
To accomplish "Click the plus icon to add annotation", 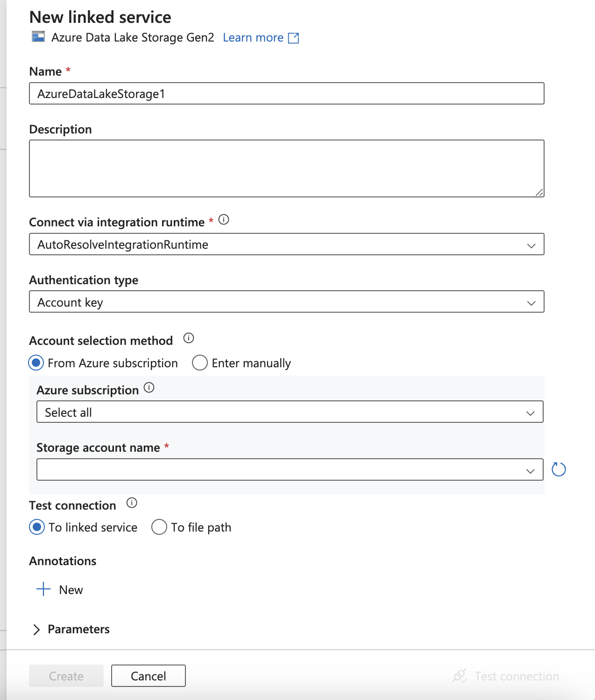I will (43, 589).
